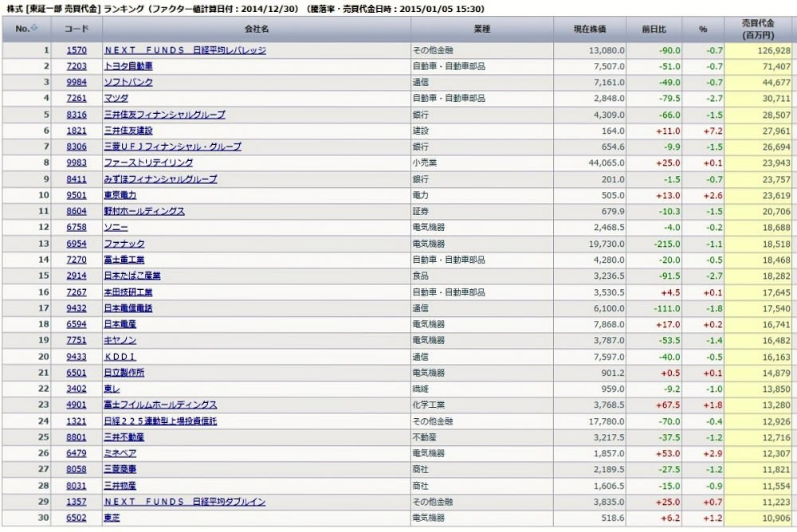Open 日経225連動型上場投資信託 company link
The image size is (797, 532).
161,421
